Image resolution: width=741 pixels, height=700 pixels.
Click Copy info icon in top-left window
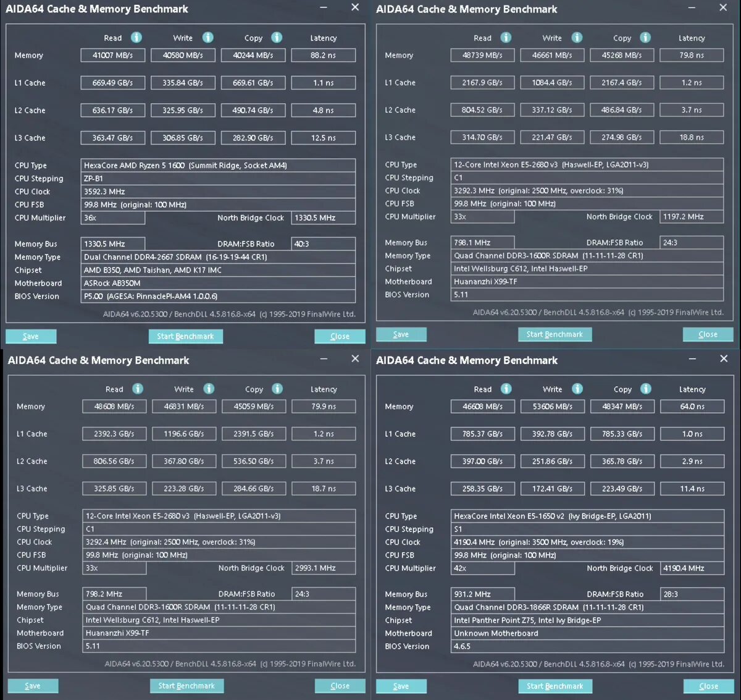point(277,38)
